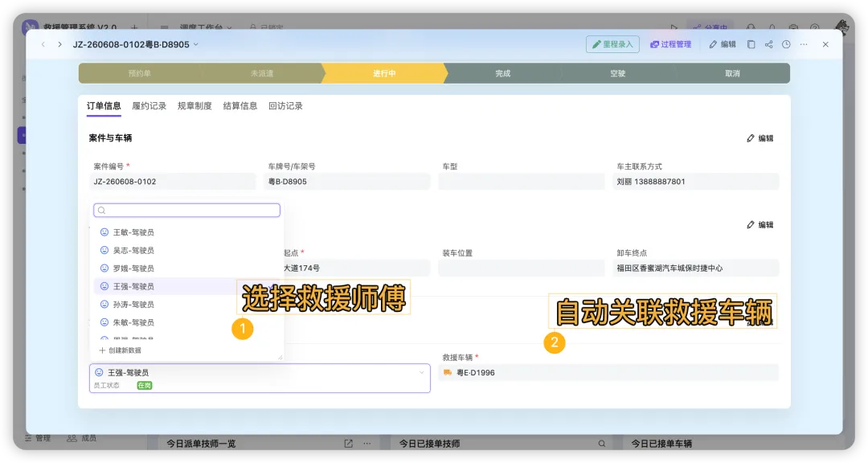The height and width of the screenshot is (463, 868).
Task: Edit the 案件与车辆 section
Action: click(760, 138)
